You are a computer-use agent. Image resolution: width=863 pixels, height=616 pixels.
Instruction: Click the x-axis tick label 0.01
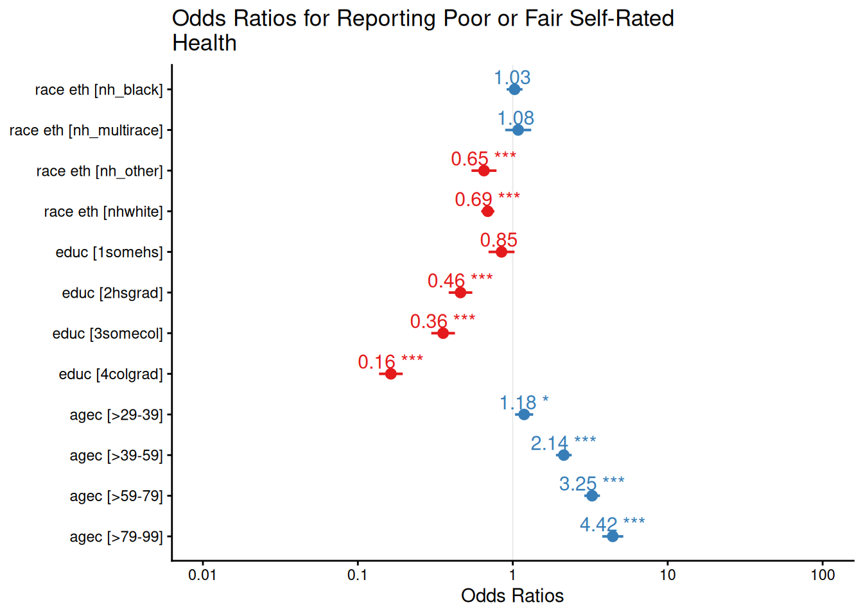click(202, 575)
